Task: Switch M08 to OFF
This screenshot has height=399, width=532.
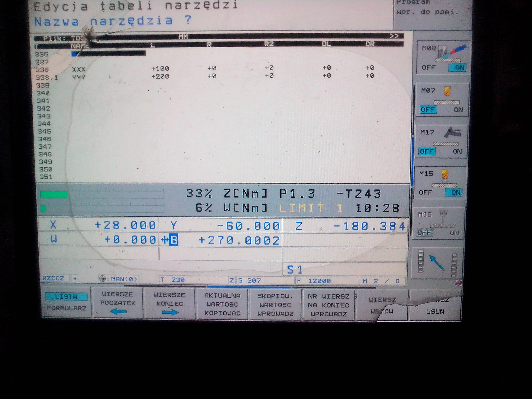Action: [x=428, y=68]
